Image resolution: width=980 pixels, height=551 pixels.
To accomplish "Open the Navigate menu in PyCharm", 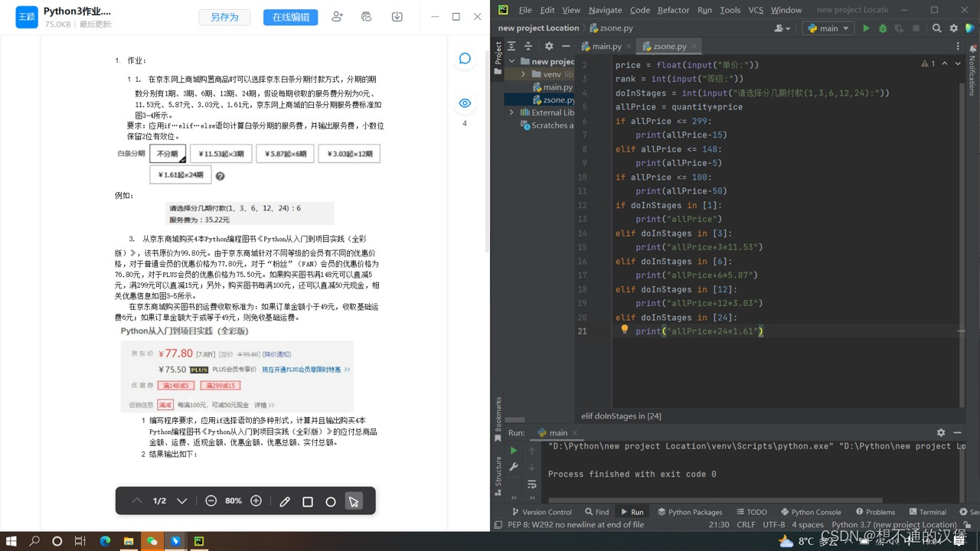I will click(x=605, y=10).
